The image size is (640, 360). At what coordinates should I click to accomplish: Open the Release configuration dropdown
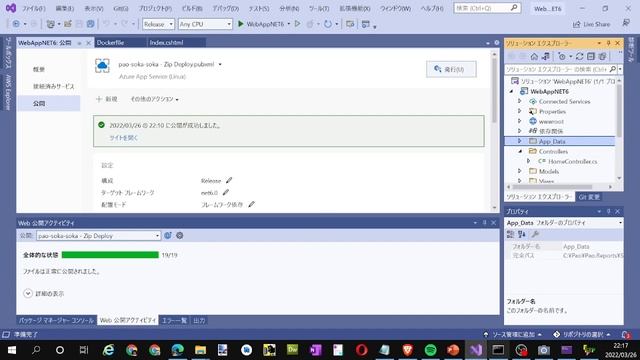click(158, 24)
